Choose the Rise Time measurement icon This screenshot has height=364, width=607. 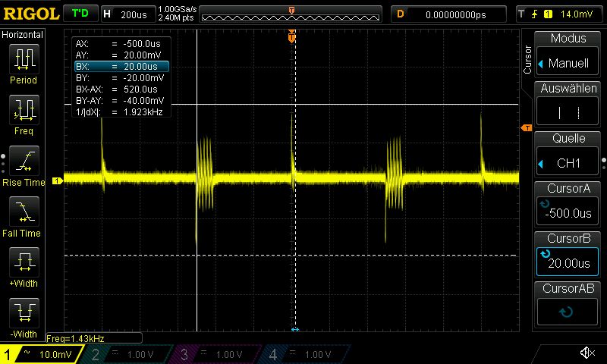24,165
